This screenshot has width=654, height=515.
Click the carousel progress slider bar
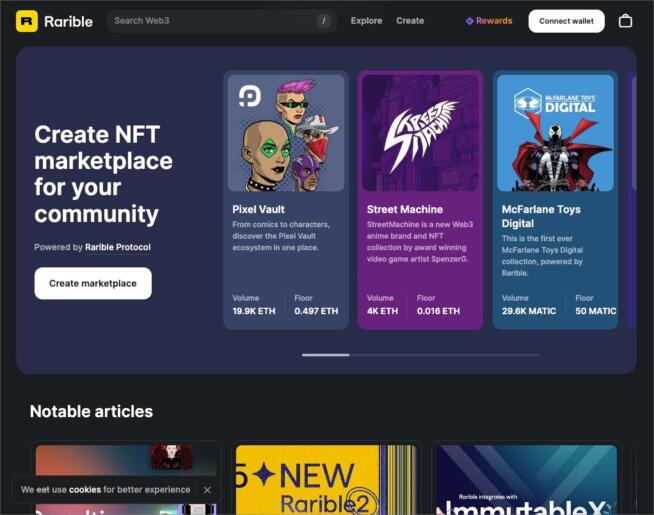(x=420, y=355)
